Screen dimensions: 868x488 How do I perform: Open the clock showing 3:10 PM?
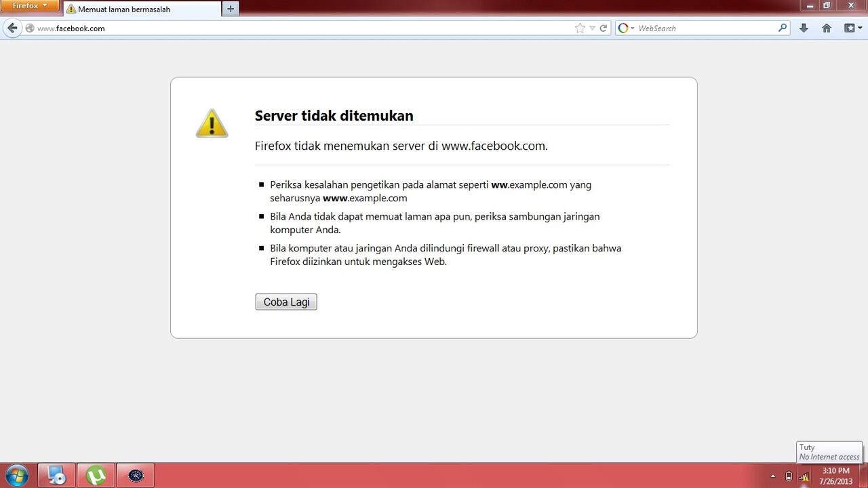[x=835, y=476]
